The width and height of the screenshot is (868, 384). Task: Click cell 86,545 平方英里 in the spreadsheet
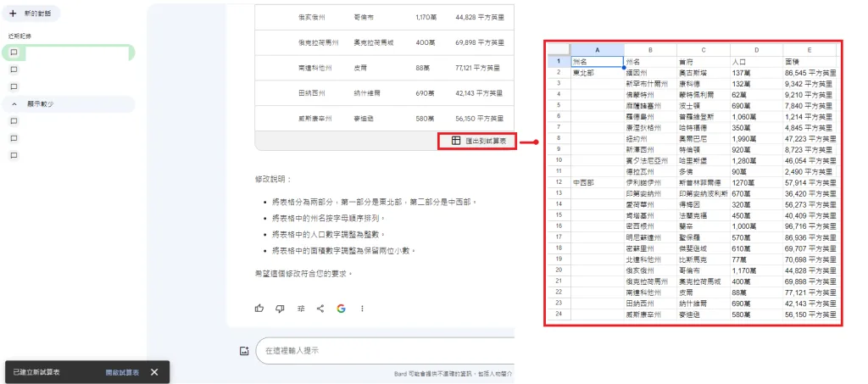(x=810, y=73)
